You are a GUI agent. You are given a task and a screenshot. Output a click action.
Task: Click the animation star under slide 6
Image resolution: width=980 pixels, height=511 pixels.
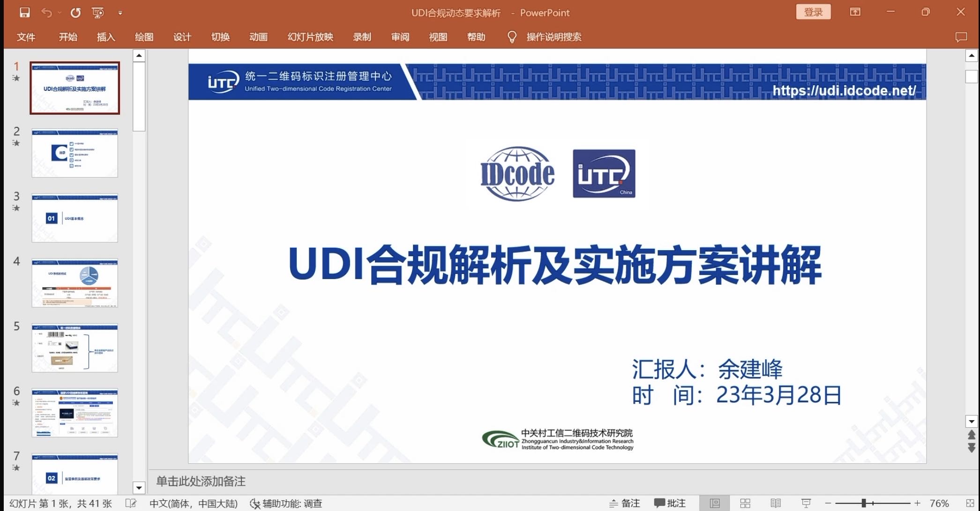[x=16, y=403]
